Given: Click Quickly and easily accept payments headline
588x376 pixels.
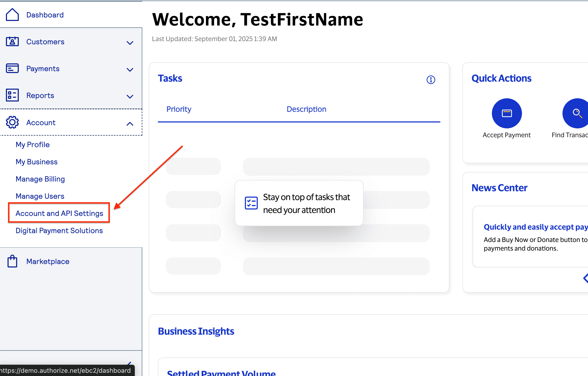Looking at the screenshot, I should coord(536,227).
